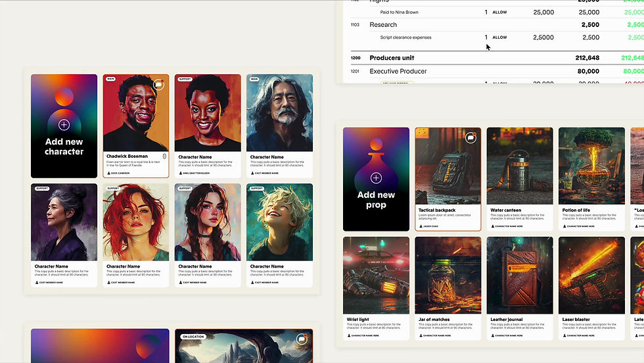Click the Add new character card
The width and height of the screenshot is (644, 363).
[x=64, y=126]
